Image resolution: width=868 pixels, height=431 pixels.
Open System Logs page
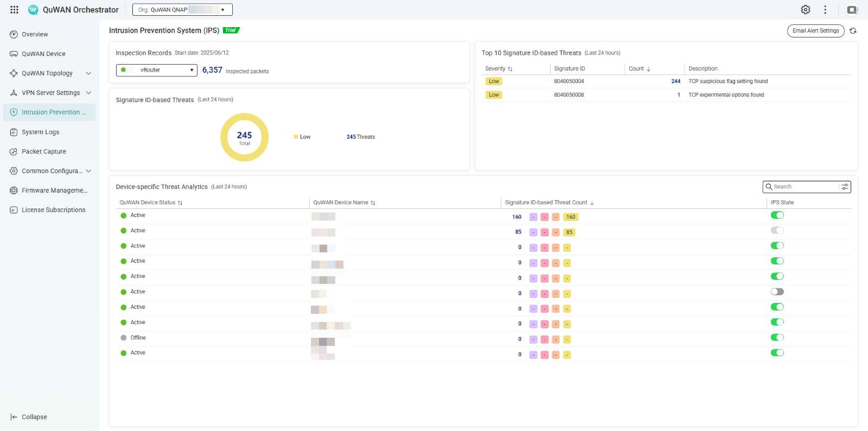coord(40,132)
